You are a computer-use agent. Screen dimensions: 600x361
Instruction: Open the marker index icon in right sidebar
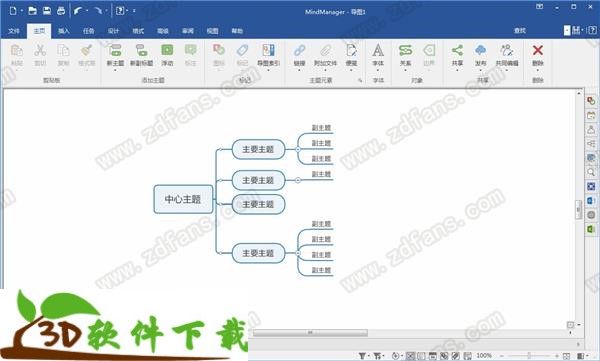tap(591, 101)
